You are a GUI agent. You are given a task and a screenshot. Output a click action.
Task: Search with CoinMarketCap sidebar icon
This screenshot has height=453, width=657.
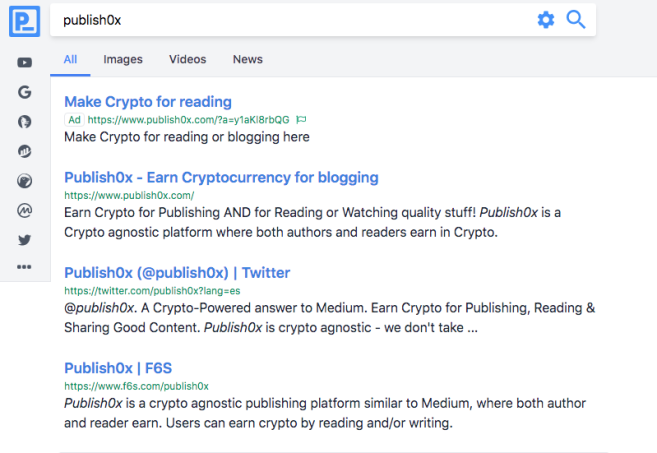25,210
